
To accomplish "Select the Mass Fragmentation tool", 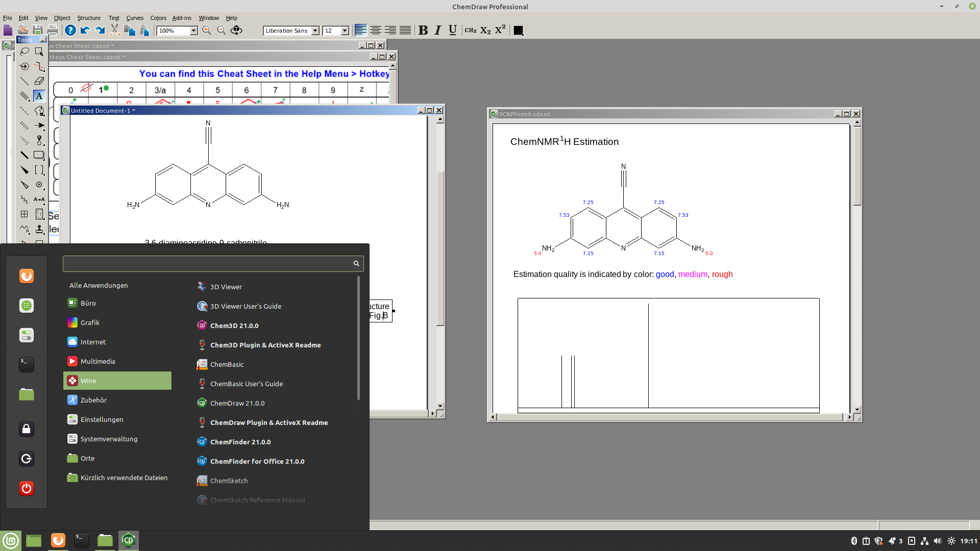I will point(39,66).
